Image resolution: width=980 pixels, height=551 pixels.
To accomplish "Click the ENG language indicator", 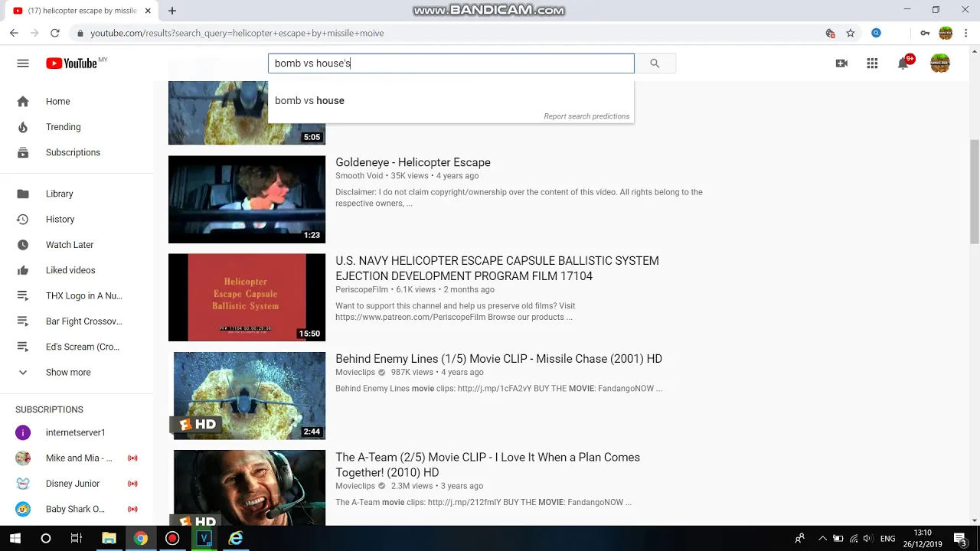I will pyautogui.click(x=887, y=539).
